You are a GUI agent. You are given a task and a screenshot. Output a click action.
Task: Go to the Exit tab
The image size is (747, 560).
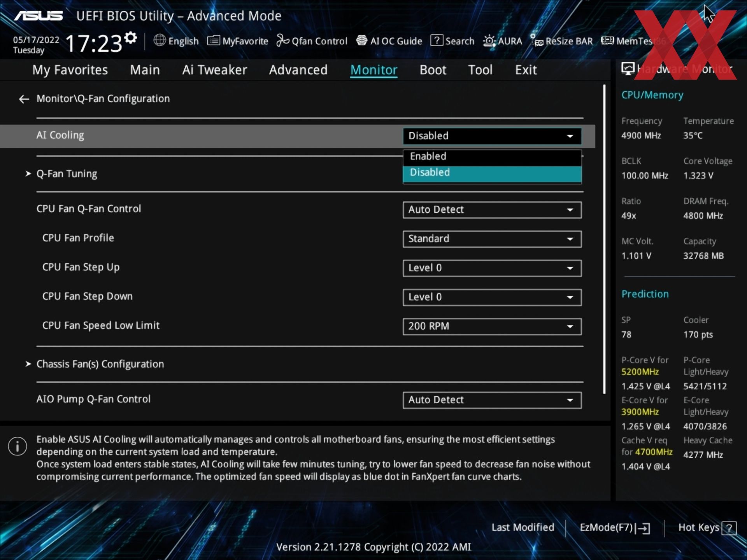526,70
